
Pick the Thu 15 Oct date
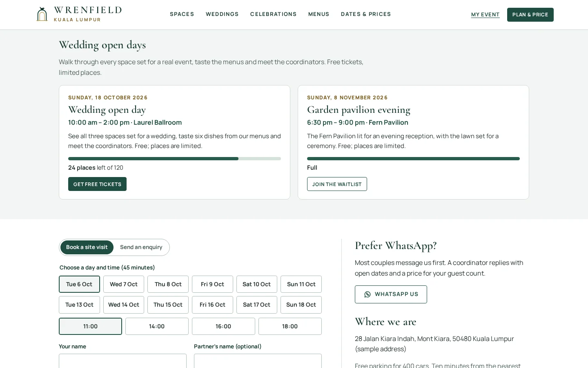(168, 305)
